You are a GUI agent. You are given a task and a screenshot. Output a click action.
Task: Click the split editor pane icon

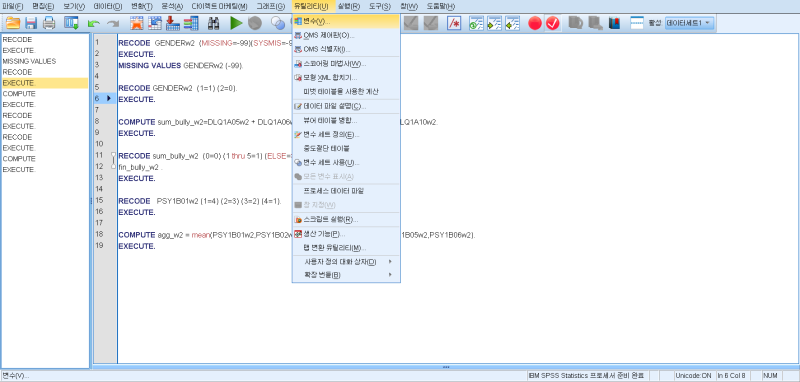(637, 23)
